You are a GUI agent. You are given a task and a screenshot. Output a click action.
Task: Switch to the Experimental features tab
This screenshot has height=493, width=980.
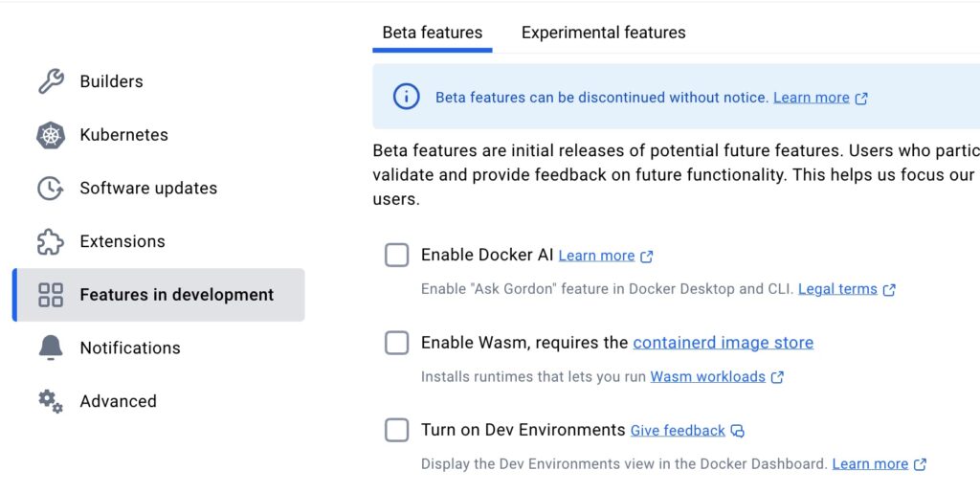coord(603,33)
